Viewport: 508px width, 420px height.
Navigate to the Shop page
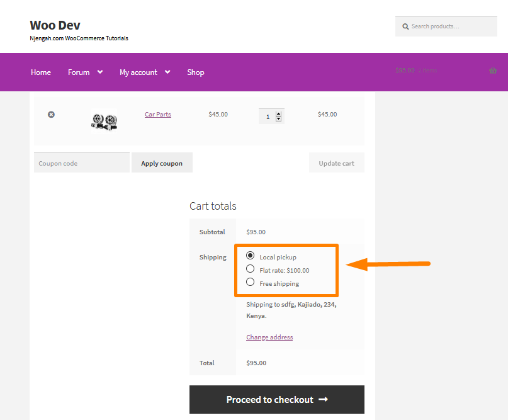click(196, 72)
